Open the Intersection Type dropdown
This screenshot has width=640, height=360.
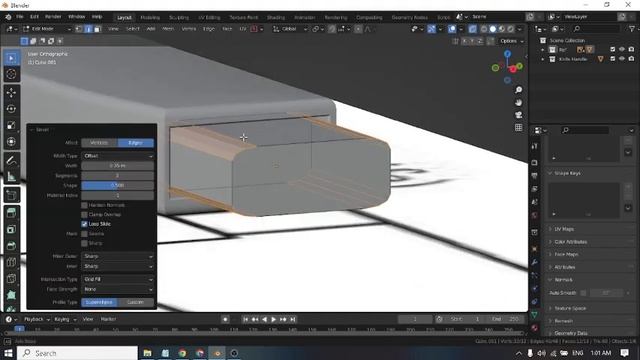click(x=118, y=279)
